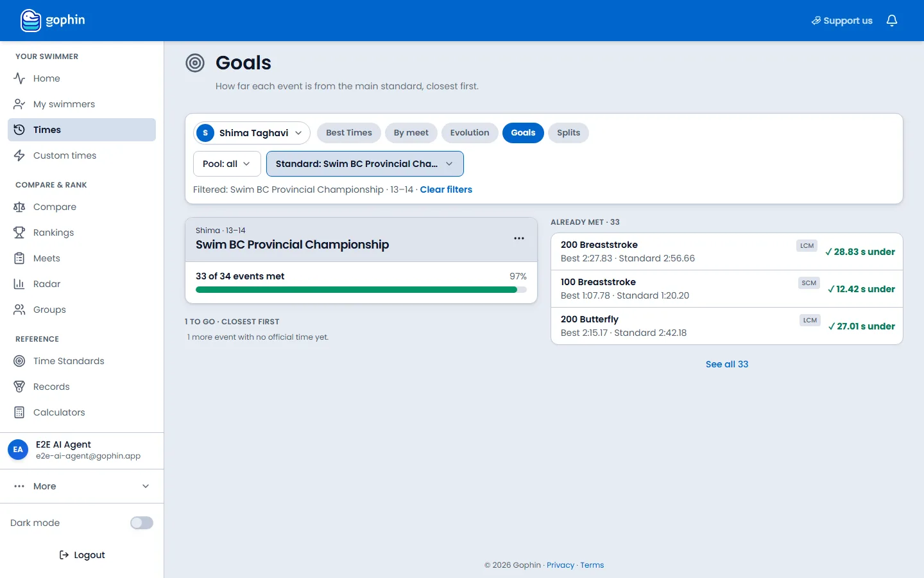924x578 pixels.
Task: Click the My swimmers people icon
Action: (x=19, y=104)
